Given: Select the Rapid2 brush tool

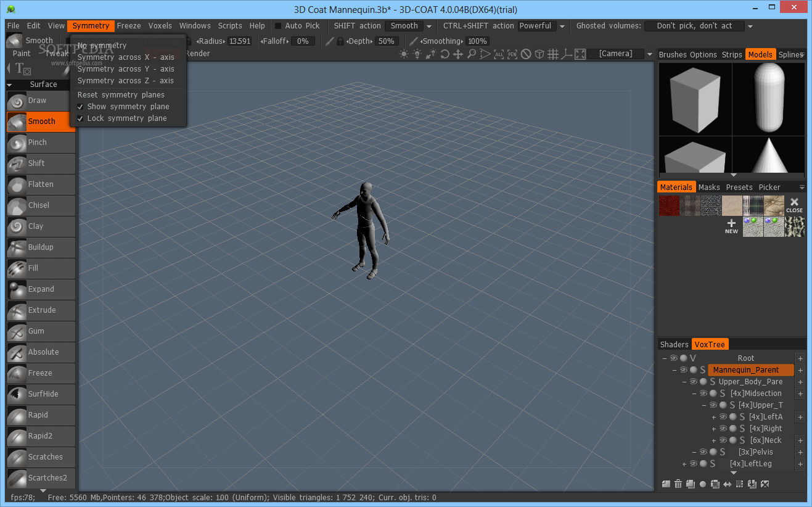Looking at the screenshot, I should tap(41, 436).
